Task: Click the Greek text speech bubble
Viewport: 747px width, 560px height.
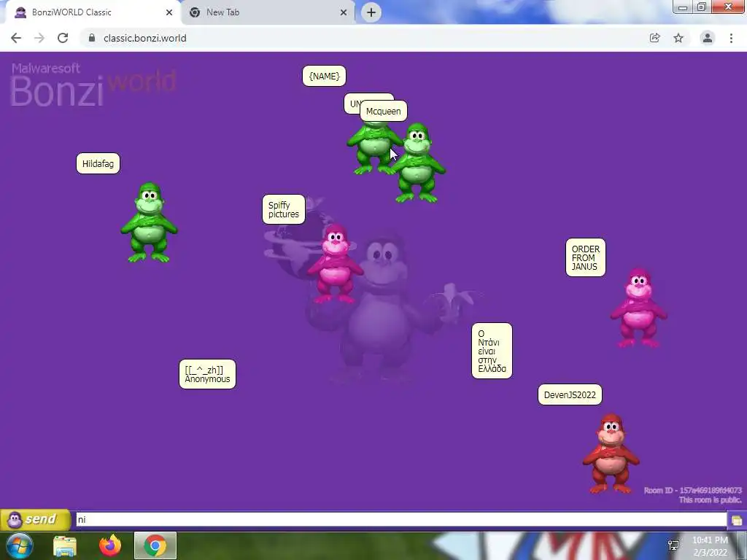Action: [492, 351]
